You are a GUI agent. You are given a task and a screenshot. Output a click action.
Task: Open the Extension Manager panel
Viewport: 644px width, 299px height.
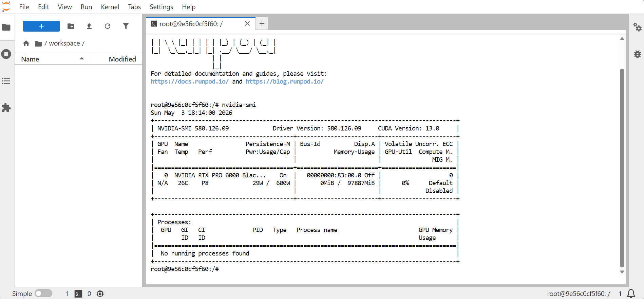pos(6,108)
